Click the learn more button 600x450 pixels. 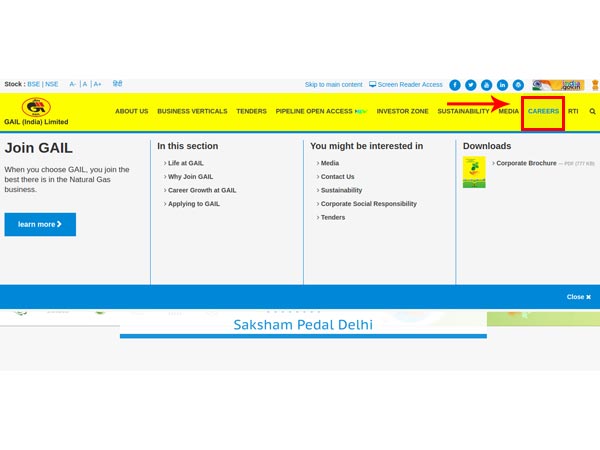click(40, 225)
